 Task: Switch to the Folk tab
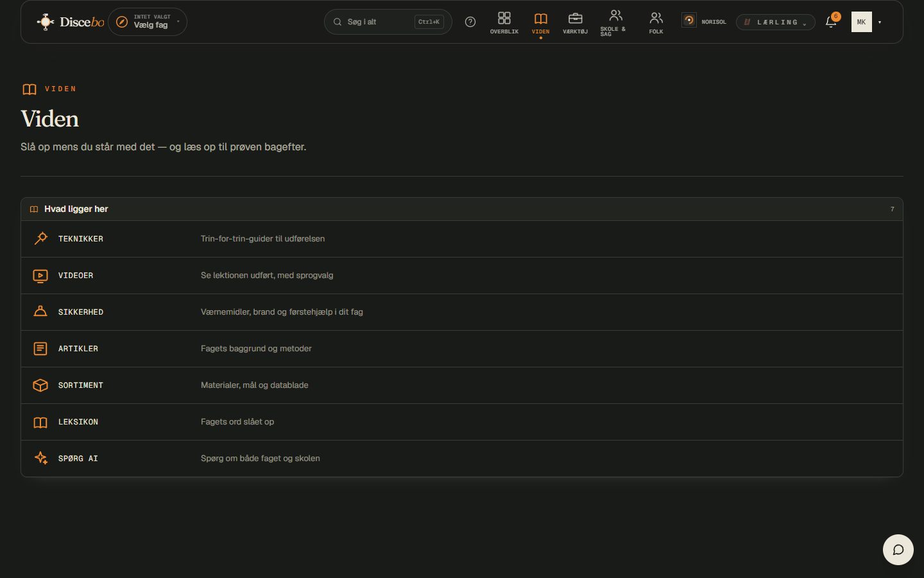coord(656,23)
